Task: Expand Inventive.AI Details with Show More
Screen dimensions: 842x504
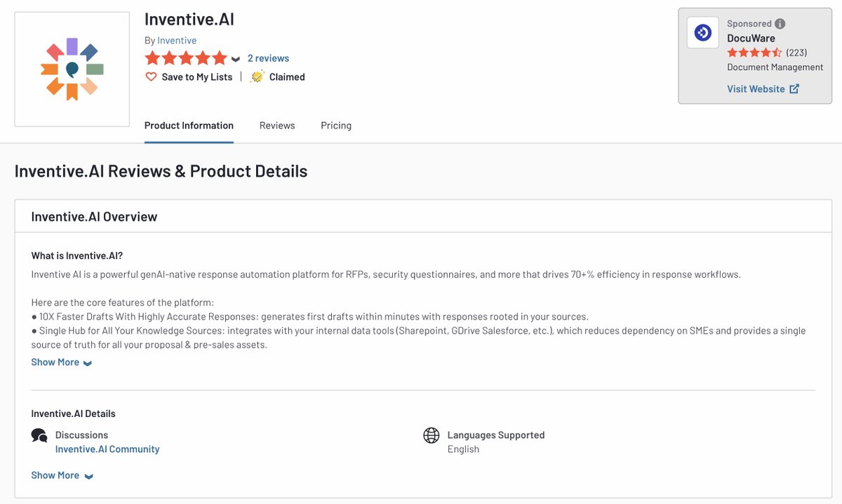Action: point(62,475)
